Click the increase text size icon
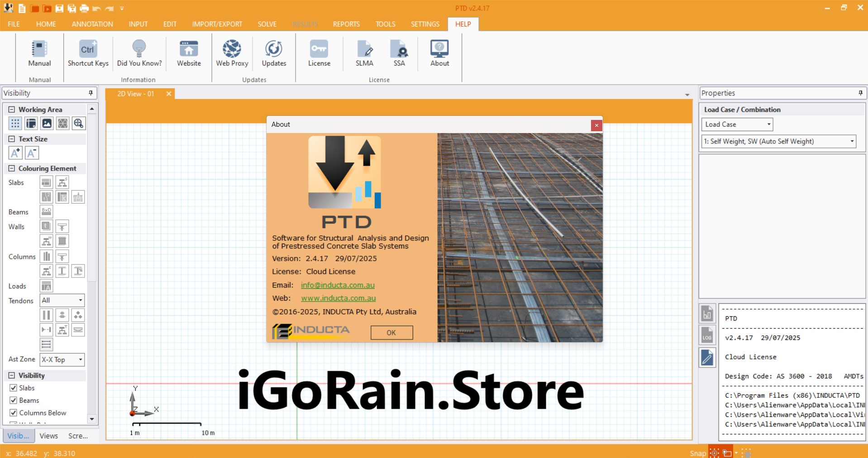Viewport: 868px width, 458px height. pos(15,153)
